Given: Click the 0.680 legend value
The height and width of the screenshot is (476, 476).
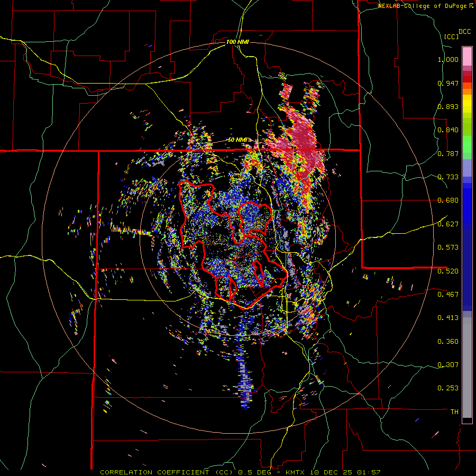Looking at the screenshot, I should click(448, 200).
